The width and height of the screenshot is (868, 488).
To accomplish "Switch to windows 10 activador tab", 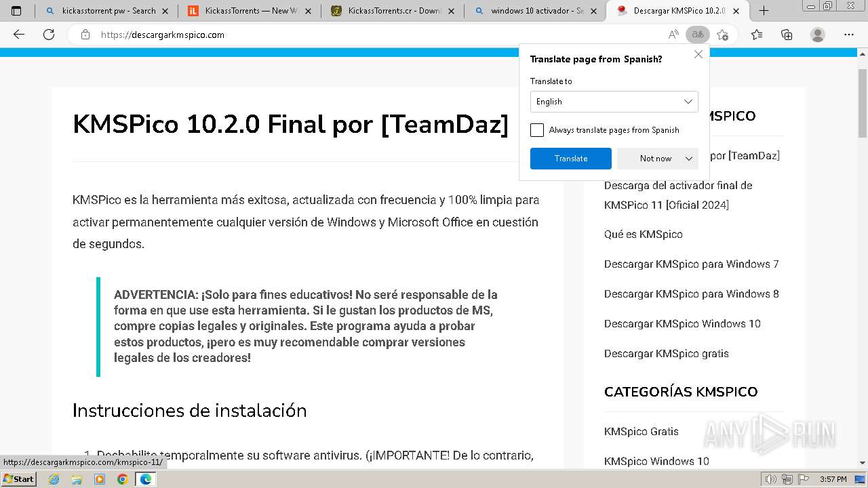I will pos(536,11).
